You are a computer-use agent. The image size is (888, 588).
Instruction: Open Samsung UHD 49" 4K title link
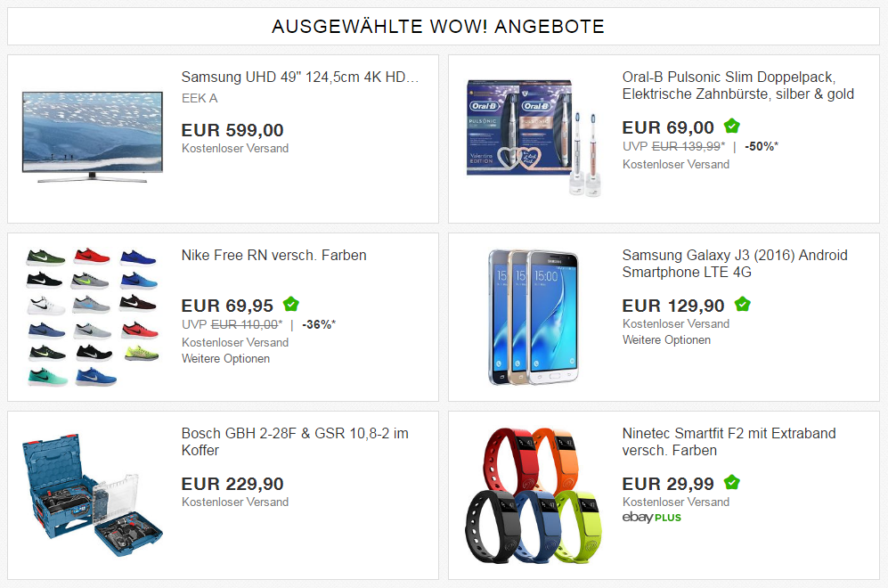(300, 77)
